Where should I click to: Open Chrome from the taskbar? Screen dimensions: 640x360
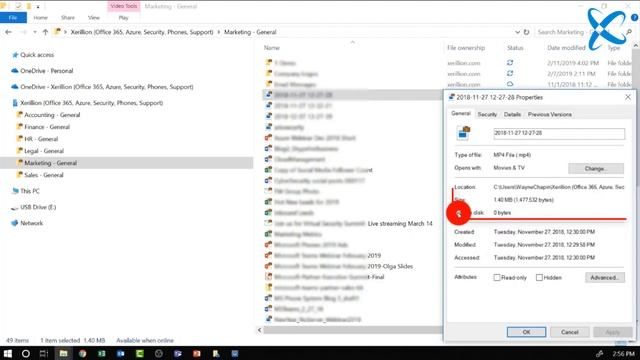pyautogui.click(x=82, y=353)
